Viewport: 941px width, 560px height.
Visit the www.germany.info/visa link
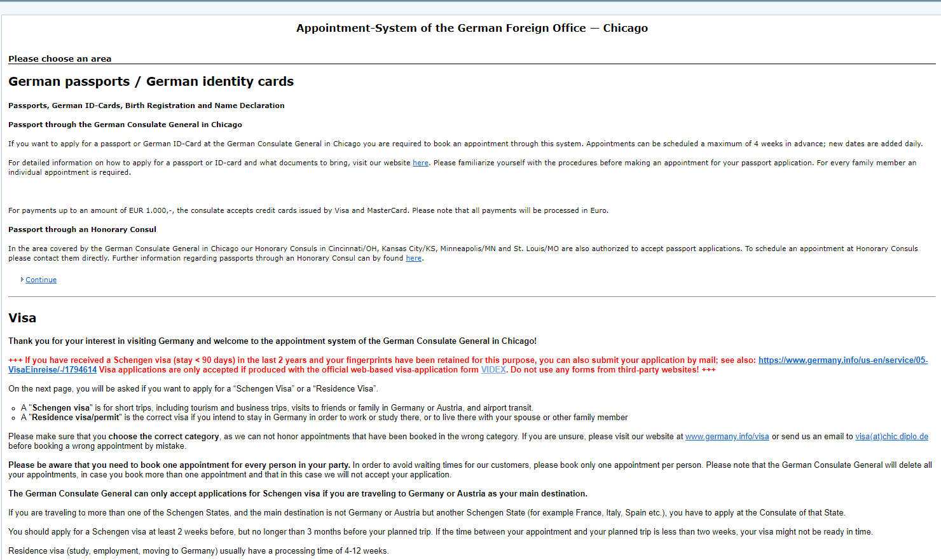[x=727, y=436]
